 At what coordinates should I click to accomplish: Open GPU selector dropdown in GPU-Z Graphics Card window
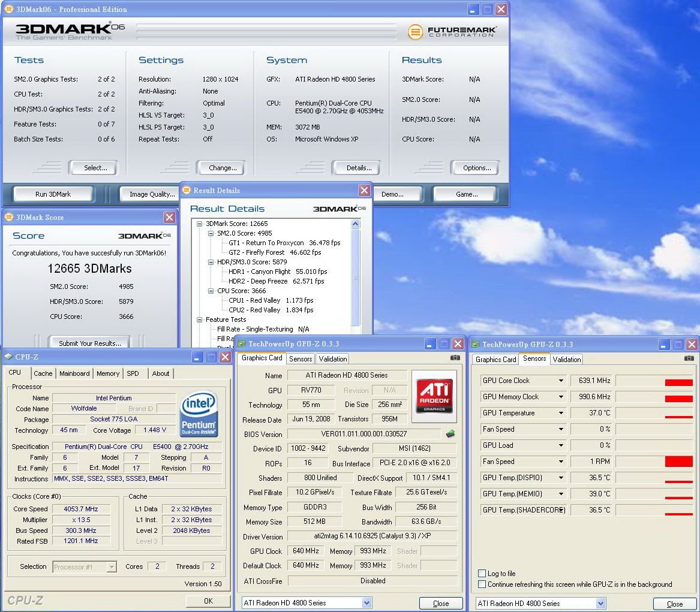[366, 602]
